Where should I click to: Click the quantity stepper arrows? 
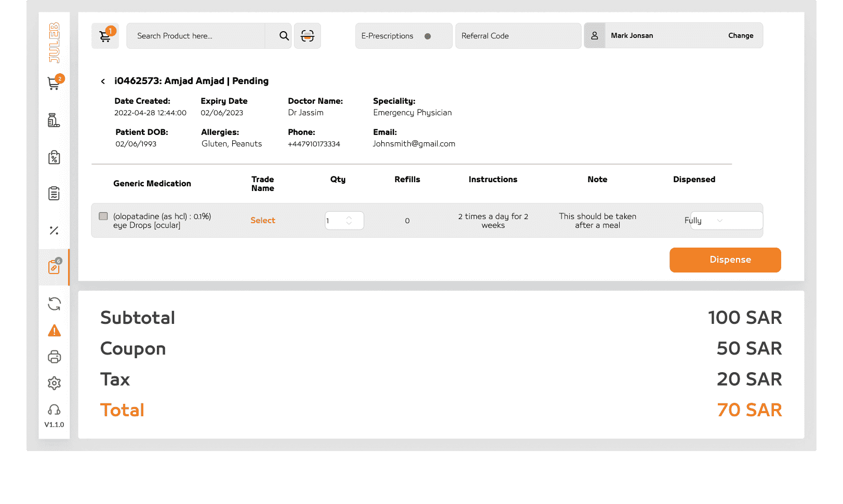[349, 221]
